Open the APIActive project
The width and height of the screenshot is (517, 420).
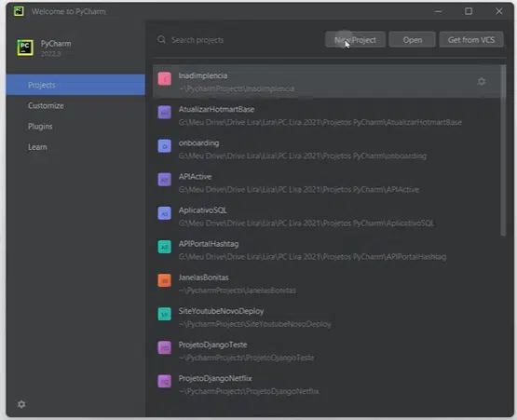pyautogui.click(x=326, y=183)
